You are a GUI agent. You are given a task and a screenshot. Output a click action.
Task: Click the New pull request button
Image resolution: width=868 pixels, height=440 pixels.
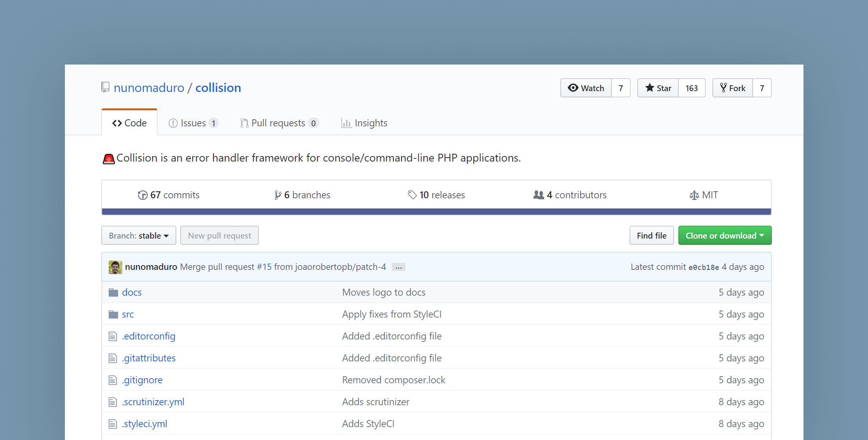(x=219, y=235)
